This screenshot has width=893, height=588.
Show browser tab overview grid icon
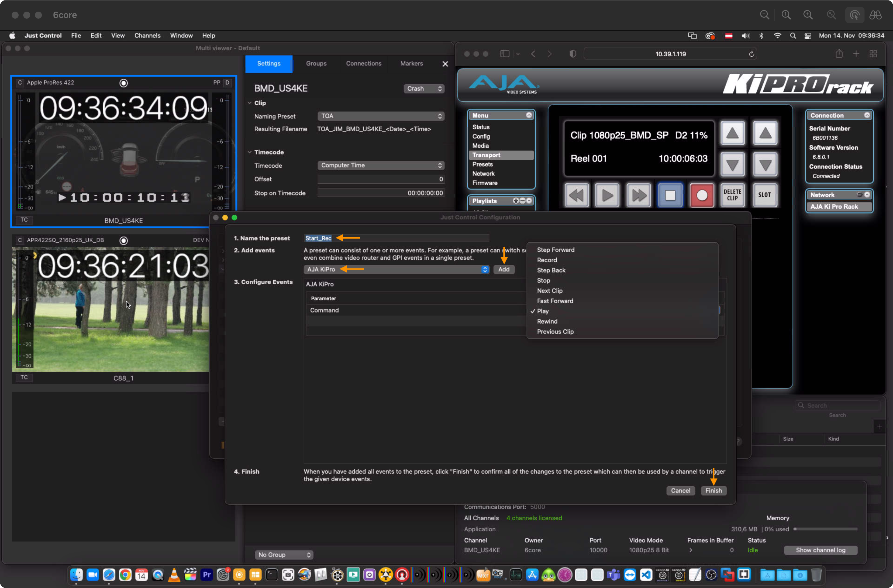pyautogui.click(x=873, y=54)
